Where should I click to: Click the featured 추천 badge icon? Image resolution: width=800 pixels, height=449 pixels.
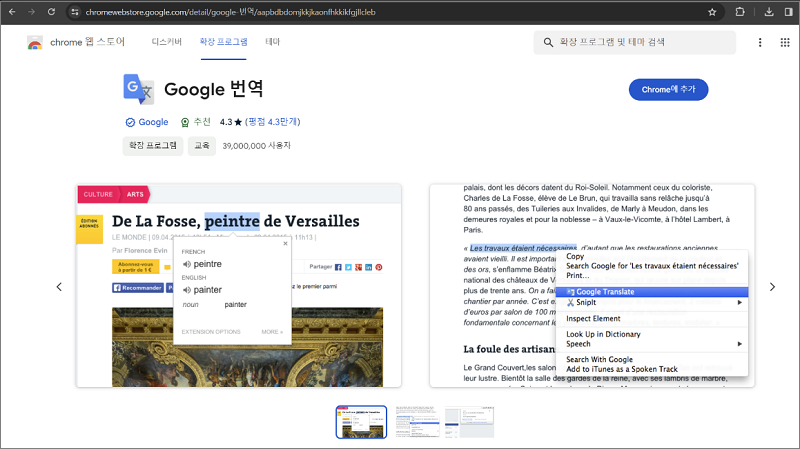pos(185,122)
